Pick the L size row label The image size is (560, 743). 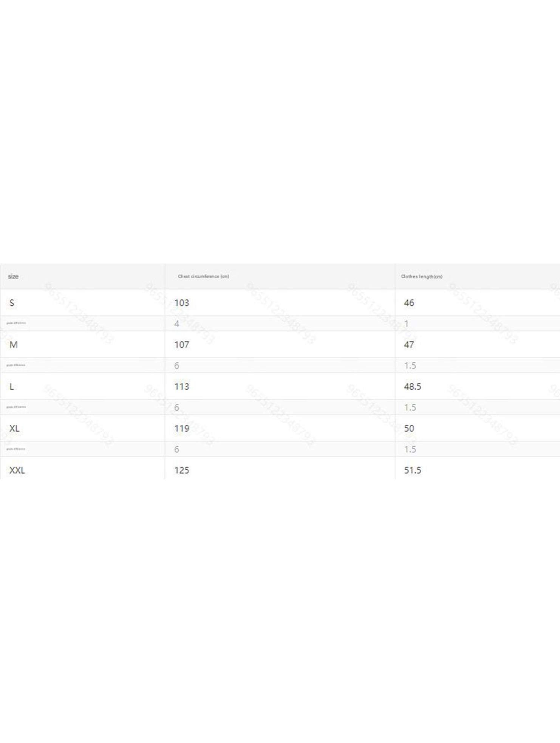tap(12, 387)
